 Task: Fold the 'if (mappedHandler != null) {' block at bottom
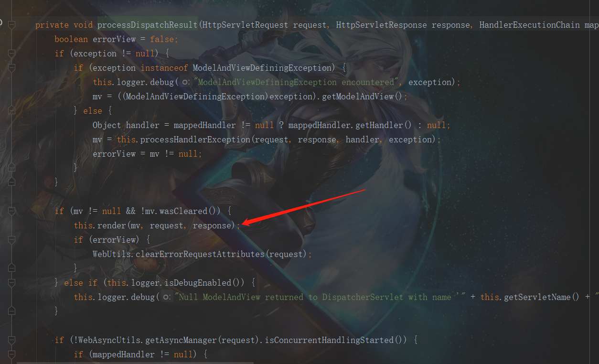coord(12,354)
